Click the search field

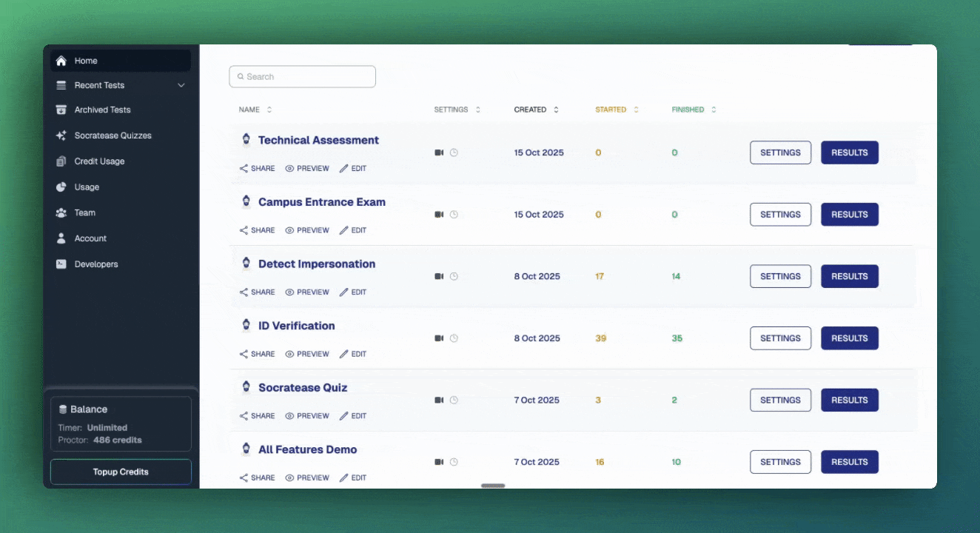(x=302, y=76)
